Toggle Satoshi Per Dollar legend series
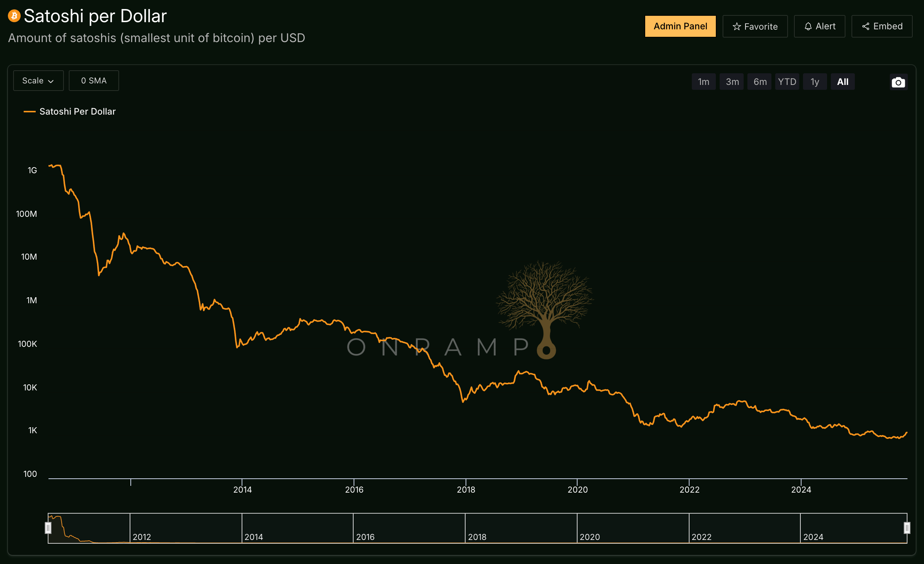The image size is (924, 564). 77,112
